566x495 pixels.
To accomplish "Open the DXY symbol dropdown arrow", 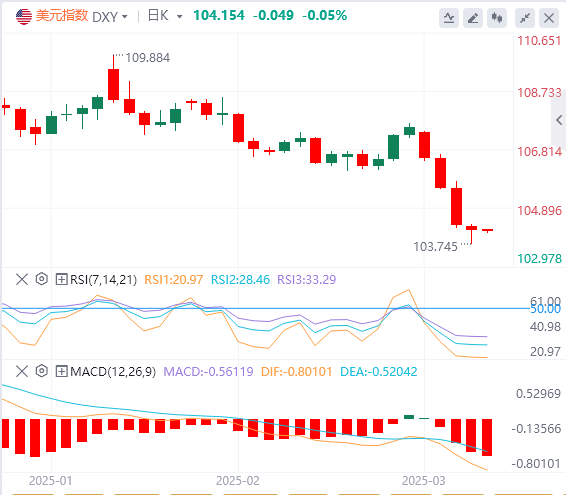I will click(125, 17).
